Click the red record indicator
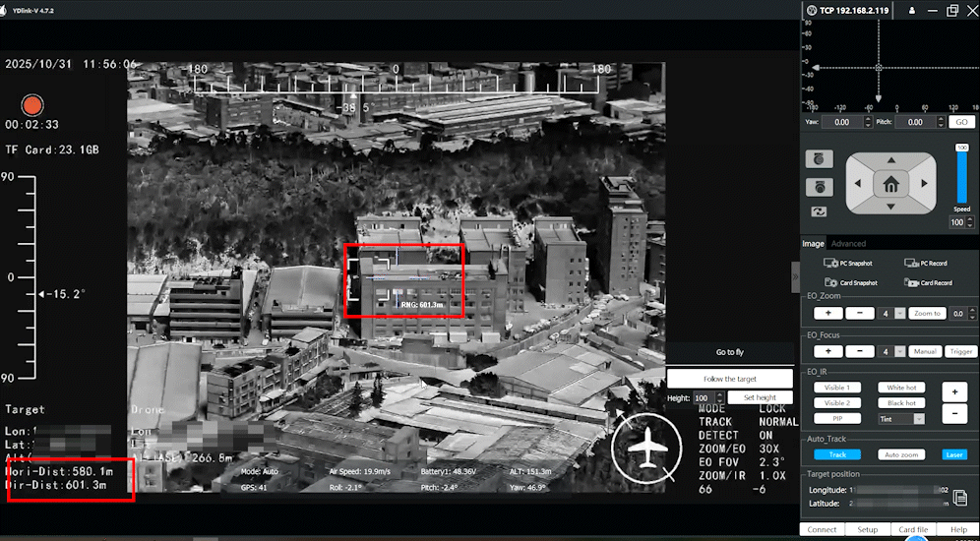The image size is (980, 541). pos(32,104)
